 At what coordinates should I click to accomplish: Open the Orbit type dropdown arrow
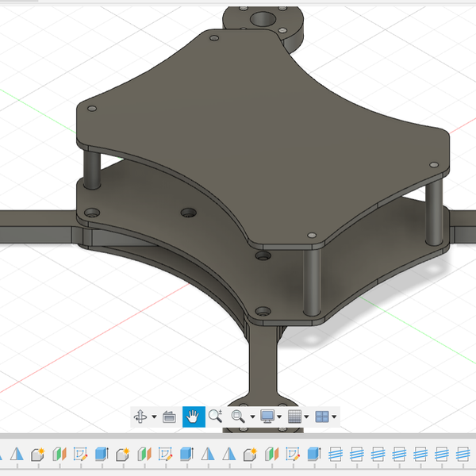coord(154,416)
